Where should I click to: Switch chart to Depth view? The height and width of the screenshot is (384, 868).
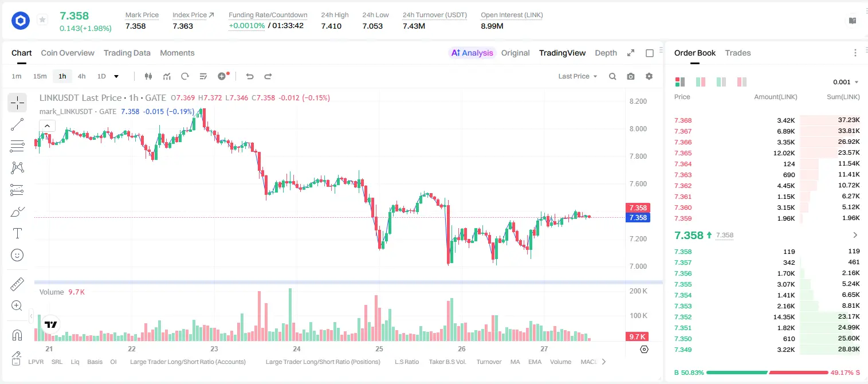[606, 53]
